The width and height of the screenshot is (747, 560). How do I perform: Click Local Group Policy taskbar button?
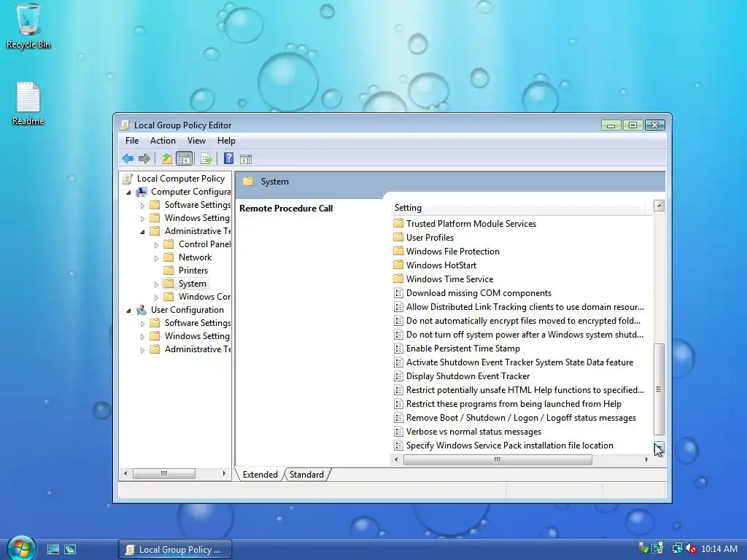tap(175, 550)
